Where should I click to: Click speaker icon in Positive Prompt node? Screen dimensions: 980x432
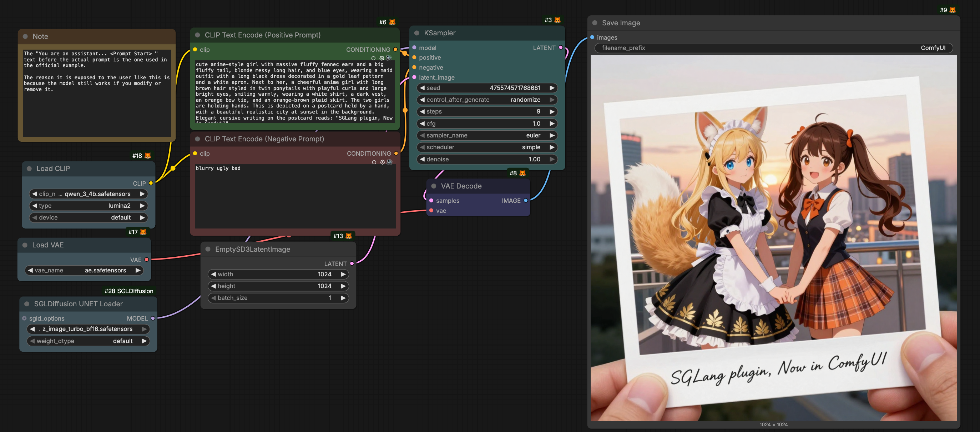pyautogui.click(x=389, y=58)
